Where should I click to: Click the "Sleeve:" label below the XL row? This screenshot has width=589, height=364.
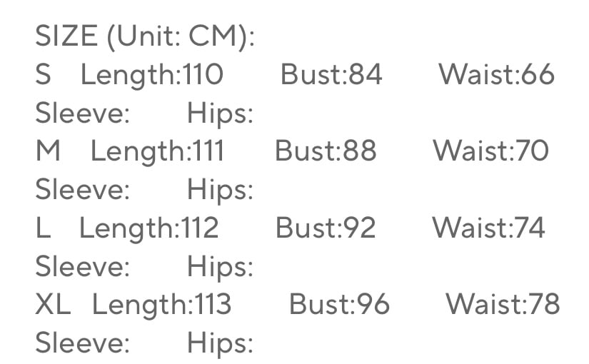coord(82,343)
